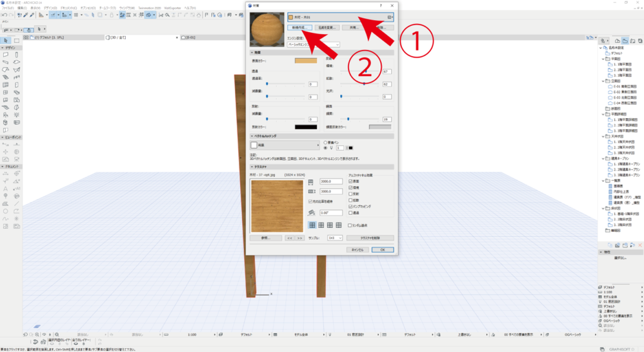
Task: Click the texture width field 3000.0
Action: coord(331,181)
